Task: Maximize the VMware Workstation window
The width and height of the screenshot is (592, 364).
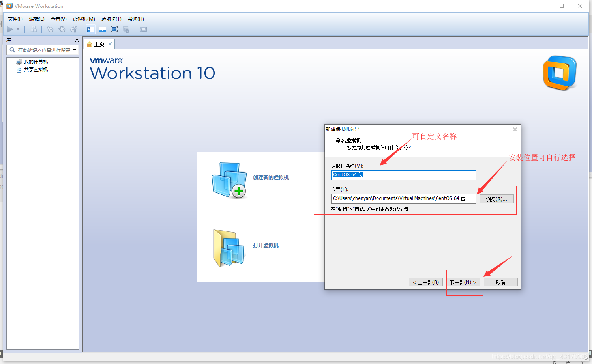Action: point(562,6)
